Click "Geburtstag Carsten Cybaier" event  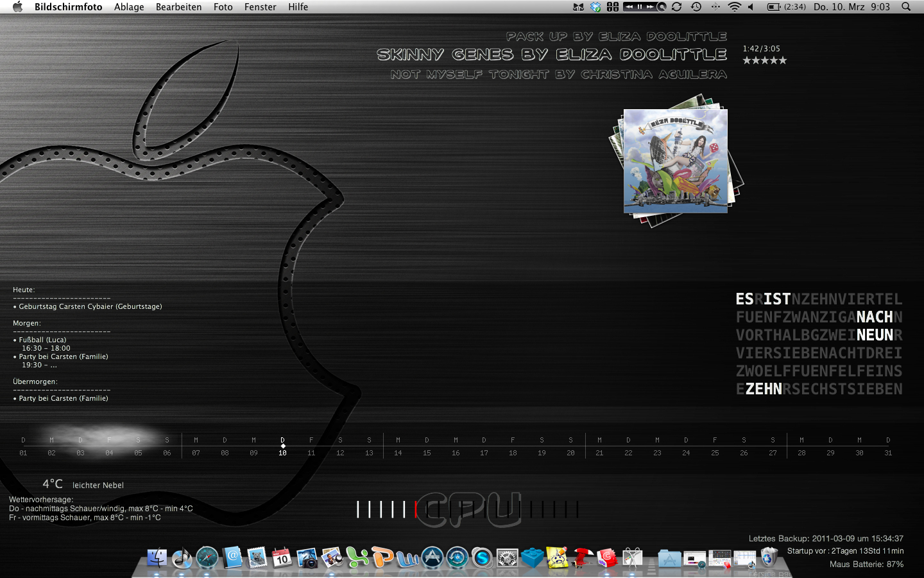coord(87,306)
